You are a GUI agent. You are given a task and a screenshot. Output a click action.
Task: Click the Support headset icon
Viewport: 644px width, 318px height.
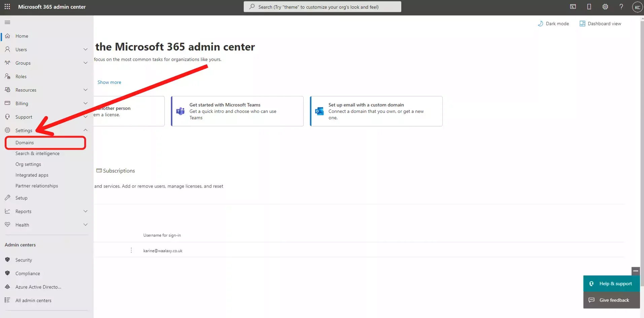click(7, 117)
